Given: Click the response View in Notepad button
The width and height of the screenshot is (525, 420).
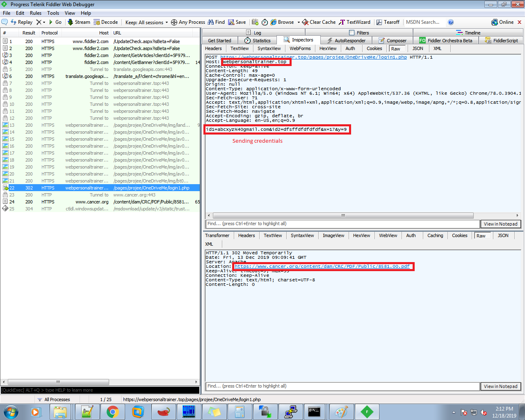Looking at the screenshot, I should coord(500,386).
